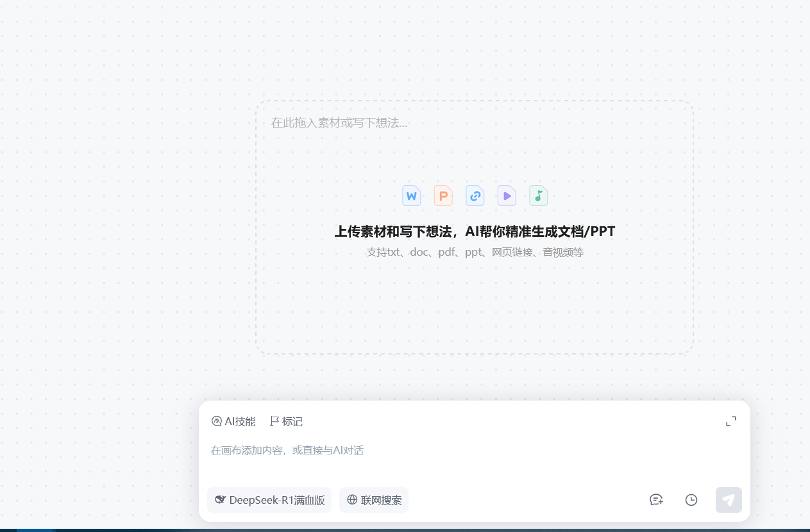Select the video file upload icon
Image resolution: width=810 pixels, height=532 pixels.
point(506,195)
